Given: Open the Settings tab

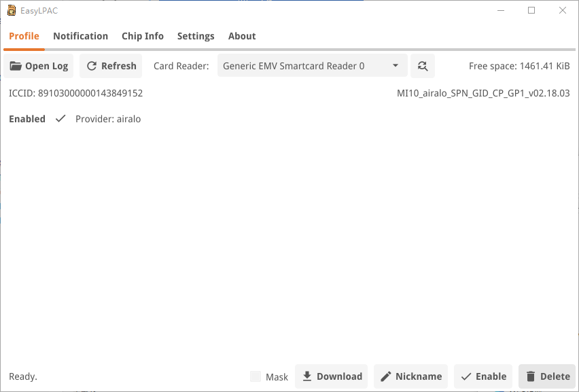Looking at the screenshot, I should tap(196, 36).
